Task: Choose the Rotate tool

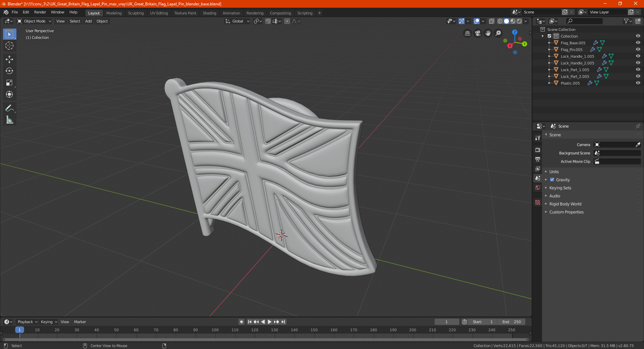Action: coord(9,71)
